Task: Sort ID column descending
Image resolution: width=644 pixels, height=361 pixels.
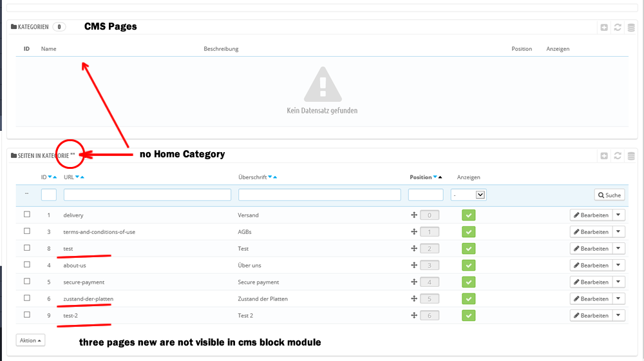Action: point(50,177)
